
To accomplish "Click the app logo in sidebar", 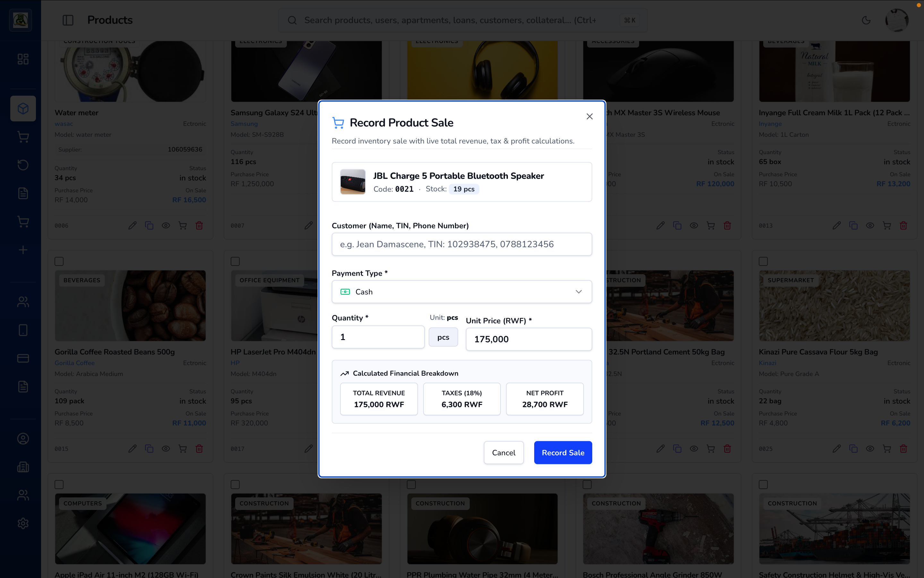I will tap(20, 20).
